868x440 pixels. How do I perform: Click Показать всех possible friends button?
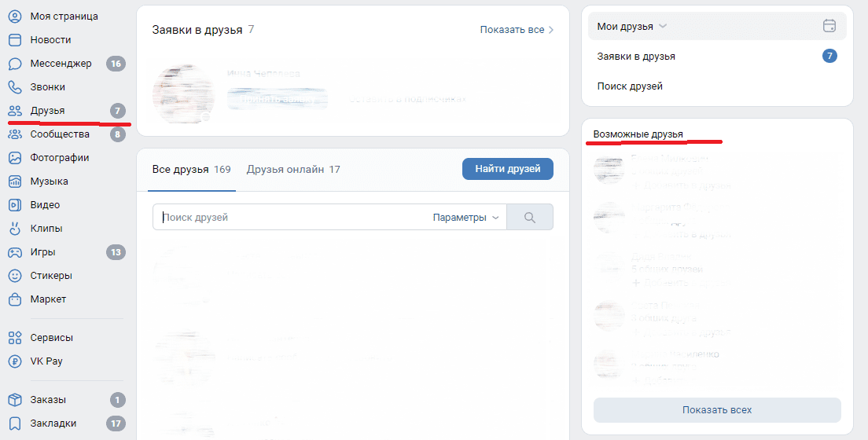pos(717,410)
